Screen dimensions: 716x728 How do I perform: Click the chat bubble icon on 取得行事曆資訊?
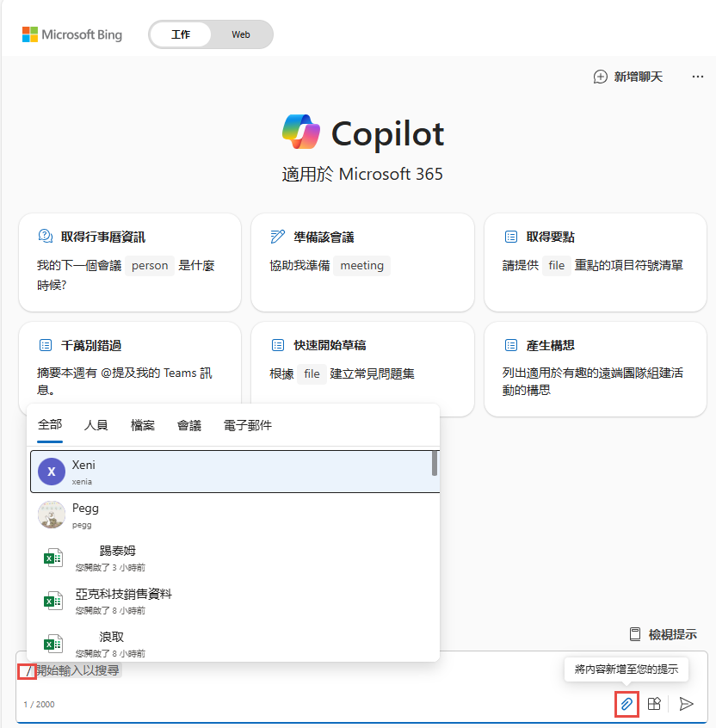point(45,237)
